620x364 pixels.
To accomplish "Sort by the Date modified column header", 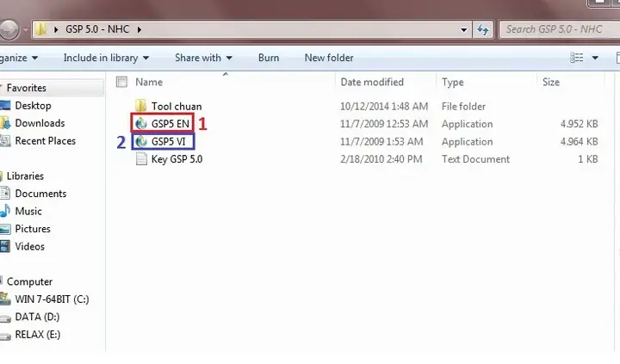I will (372, 82).
